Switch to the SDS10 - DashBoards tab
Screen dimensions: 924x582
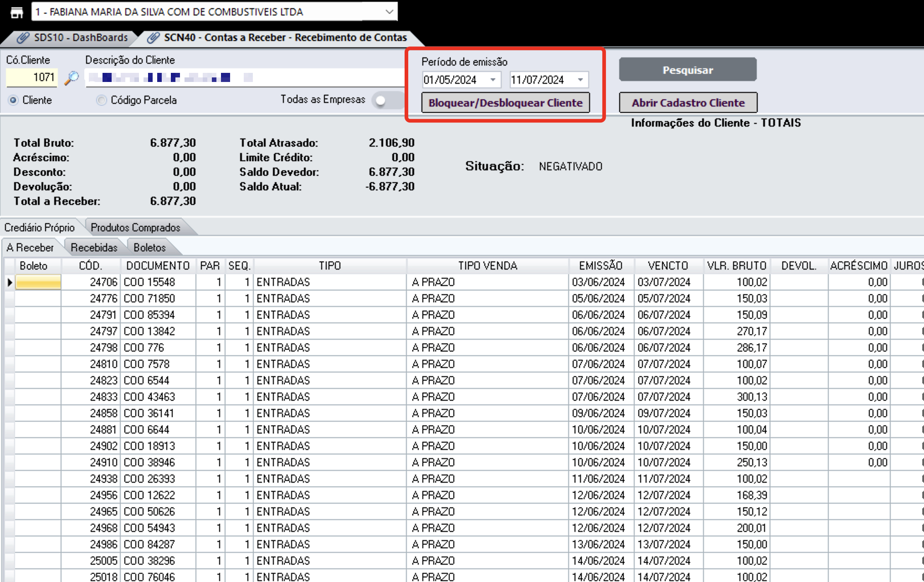[x=73, y=38]
